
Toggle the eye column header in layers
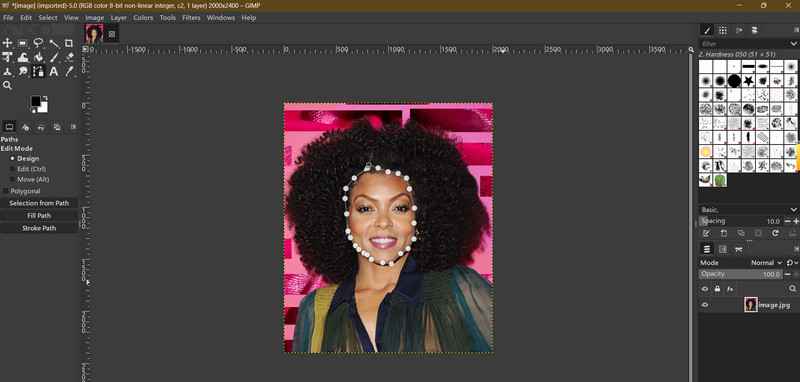coord(705,289)
